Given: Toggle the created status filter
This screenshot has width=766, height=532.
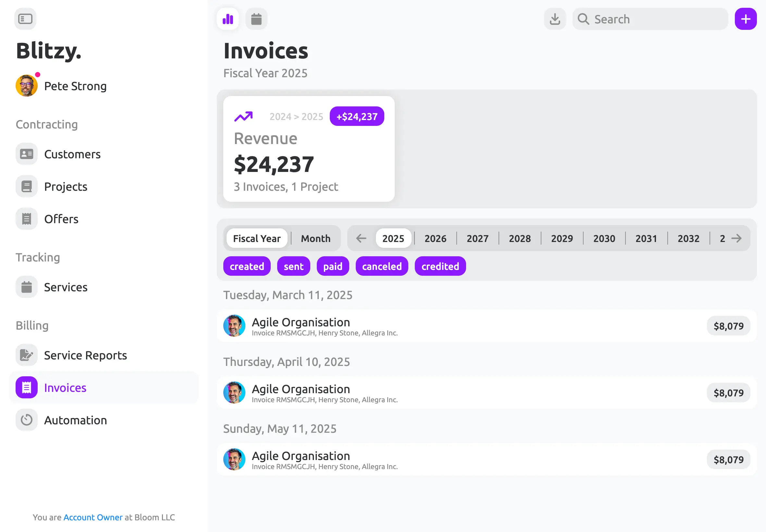Looking at the screenshot, I should click(247, 266).
